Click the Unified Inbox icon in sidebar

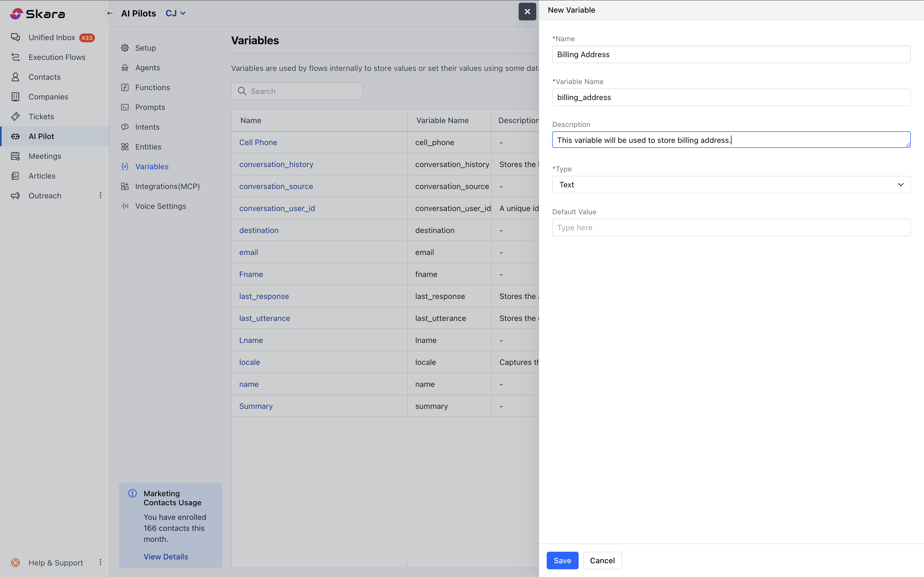15,37
